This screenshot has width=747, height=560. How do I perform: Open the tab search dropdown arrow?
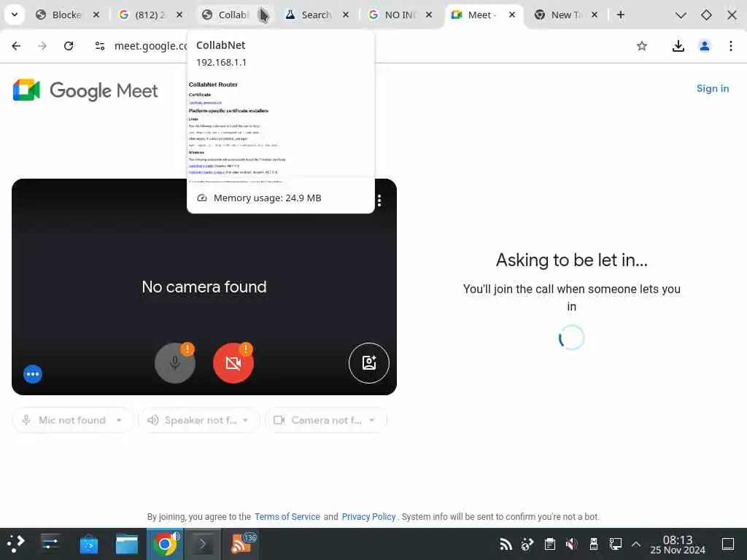pos(15,15)
